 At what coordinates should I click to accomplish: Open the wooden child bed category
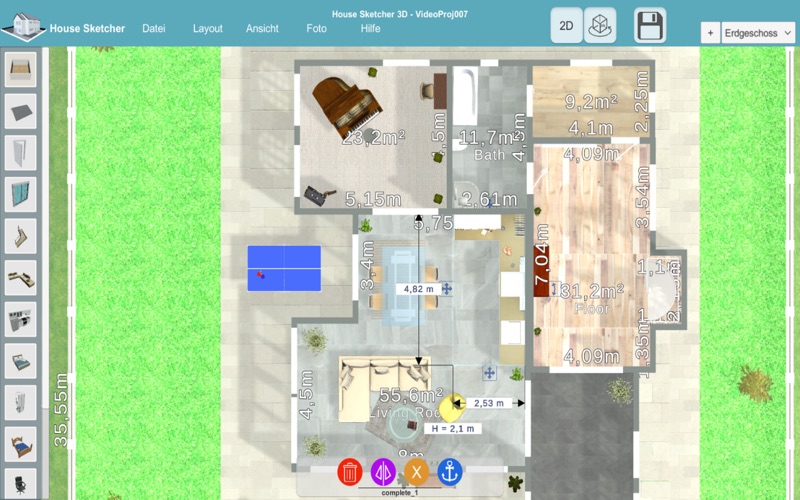(x=20, y=445)
